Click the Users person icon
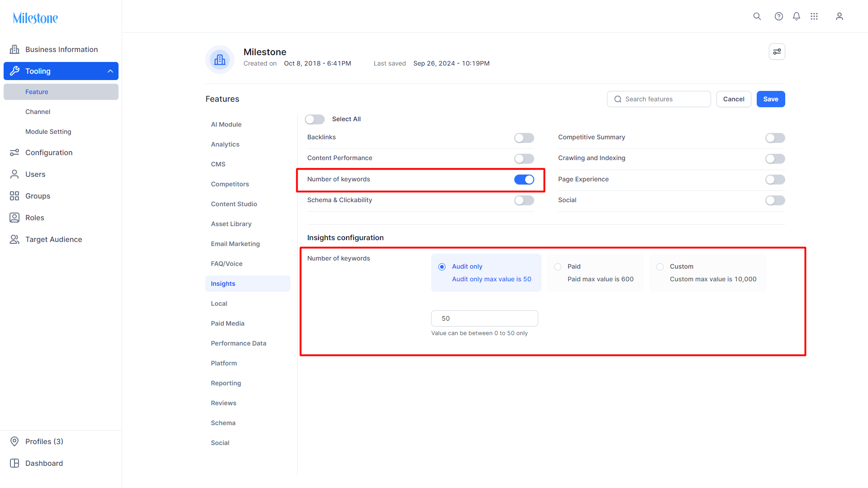Screen dimensions: 868x488 coord(14,174)
